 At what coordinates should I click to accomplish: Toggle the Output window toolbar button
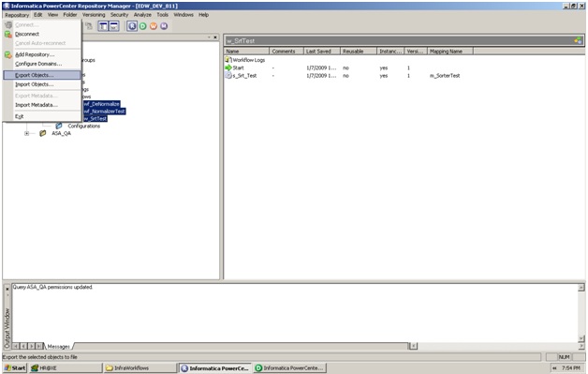(113, 26)
